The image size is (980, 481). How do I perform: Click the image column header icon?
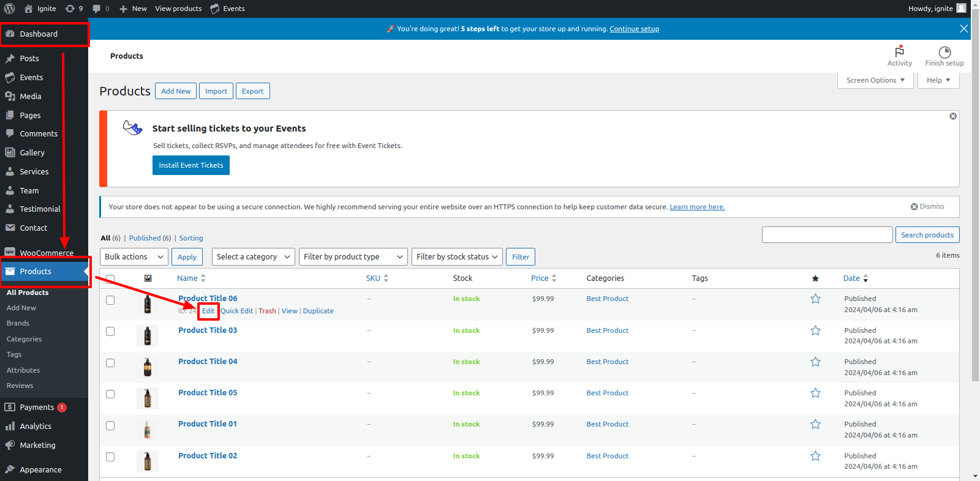click(x=148, y=278)
